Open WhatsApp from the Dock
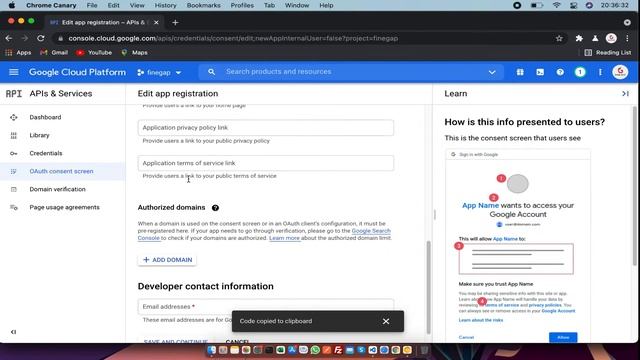640x360 pixels. pos(315,350)
